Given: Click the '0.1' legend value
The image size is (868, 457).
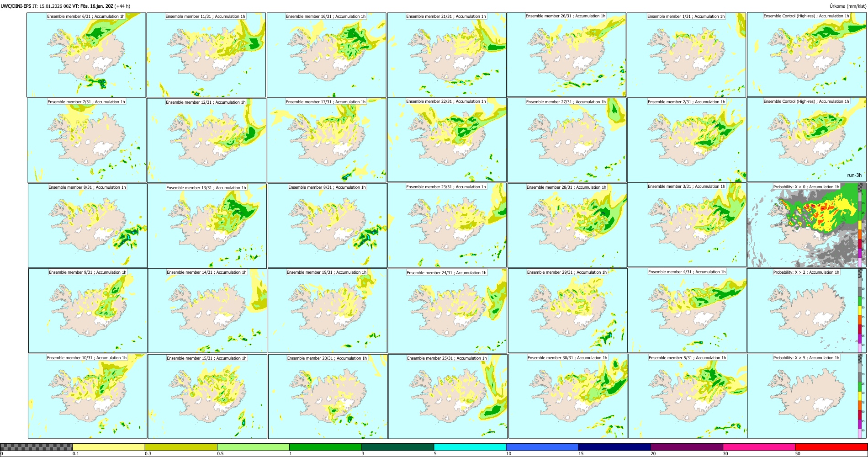Looking at the screenshot, I should [x=75, y=454].
